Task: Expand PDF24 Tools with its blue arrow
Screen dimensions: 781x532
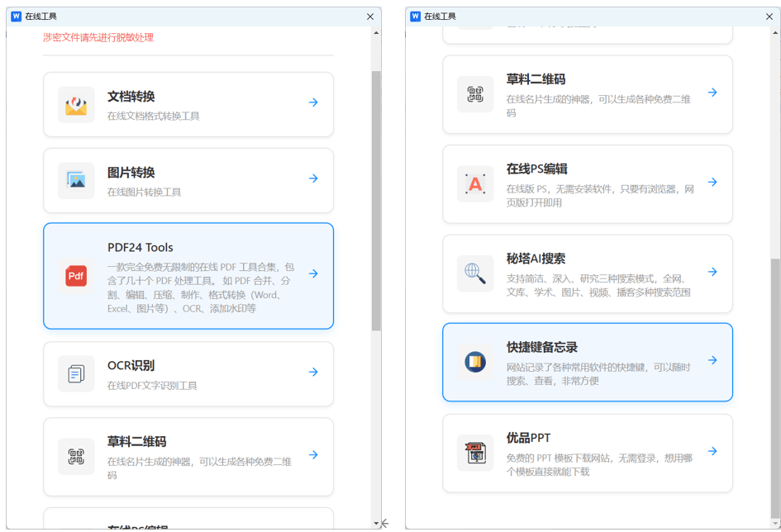Action: point(313,273)
